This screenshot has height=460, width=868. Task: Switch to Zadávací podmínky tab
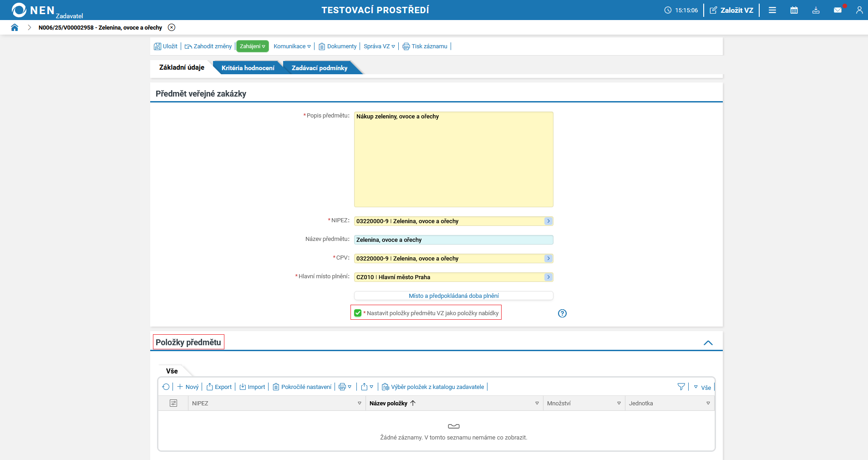[x=319, y=68]
